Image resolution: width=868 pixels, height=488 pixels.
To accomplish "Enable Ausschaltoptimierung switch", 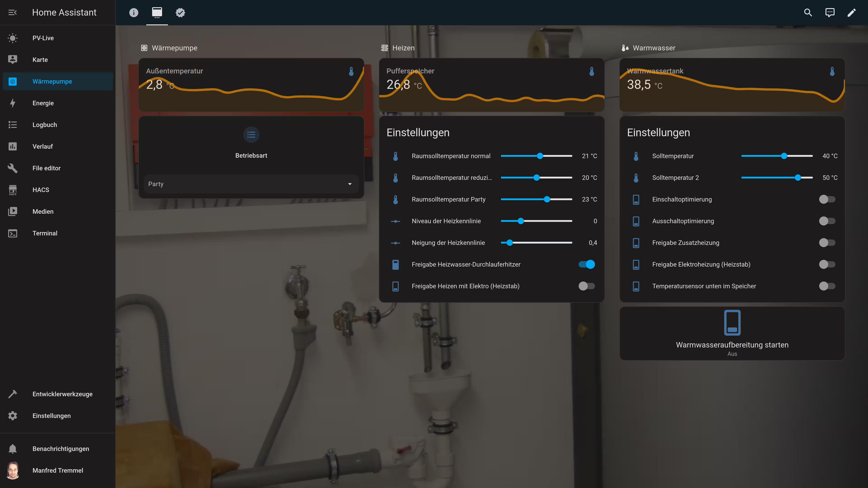I will coord(827,221).
